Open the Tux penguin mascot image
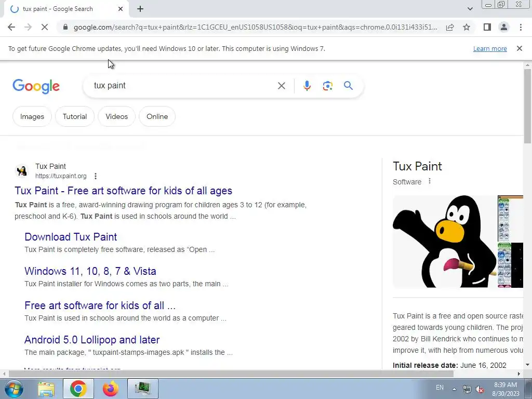The image size is (532, 399). (445, 241)
